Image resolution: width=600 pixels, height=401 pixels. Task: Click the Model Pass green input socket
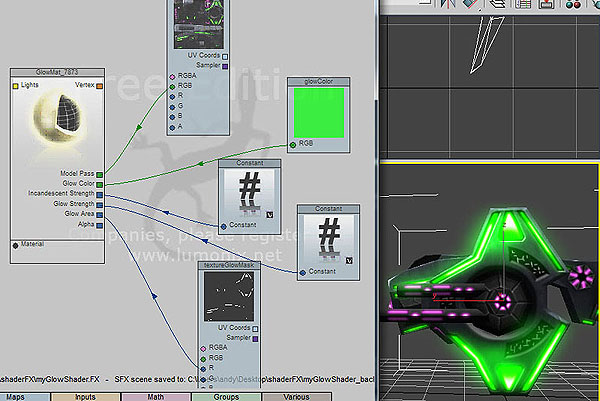(x=101, y=174)
